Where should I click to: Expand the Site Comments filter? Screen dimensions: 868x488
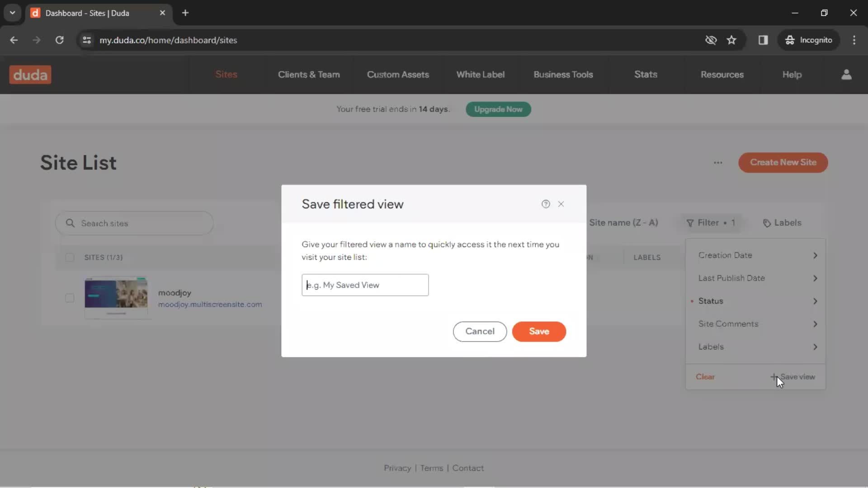pos(755,324)
